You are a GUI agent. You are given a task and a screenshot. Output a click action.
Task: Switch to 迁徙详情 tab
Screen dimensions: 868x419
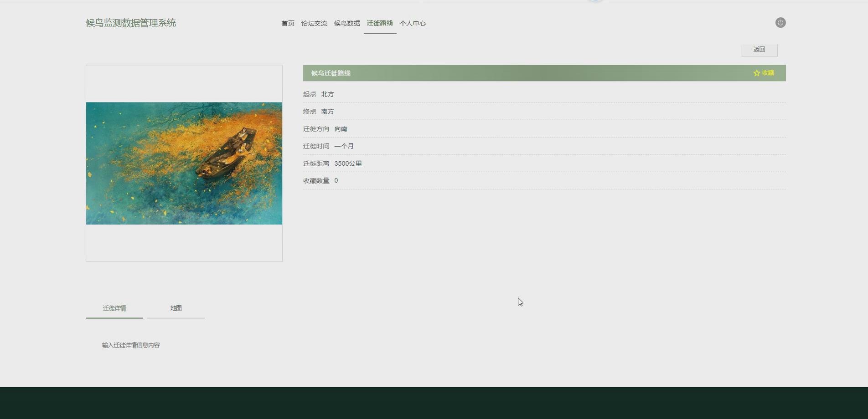coord(114,308)
